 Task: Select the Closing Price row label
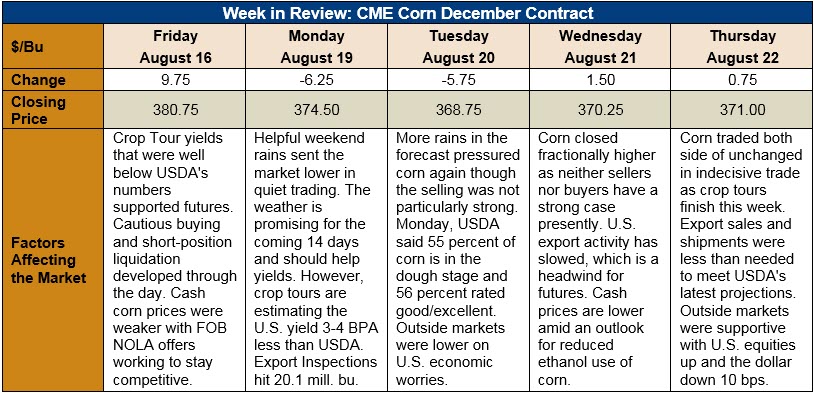tap(52, 110)
